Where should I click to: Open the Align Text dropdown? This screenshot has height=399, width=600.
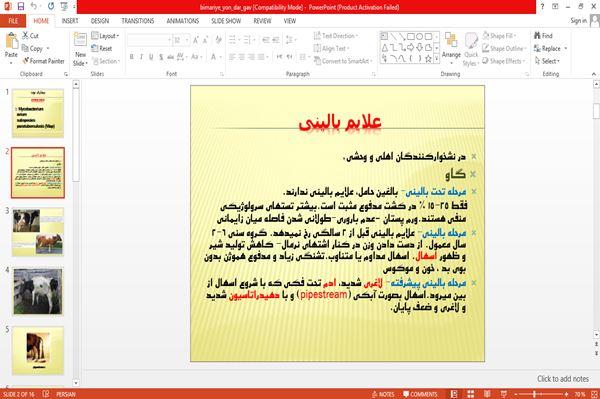point(331,49)
